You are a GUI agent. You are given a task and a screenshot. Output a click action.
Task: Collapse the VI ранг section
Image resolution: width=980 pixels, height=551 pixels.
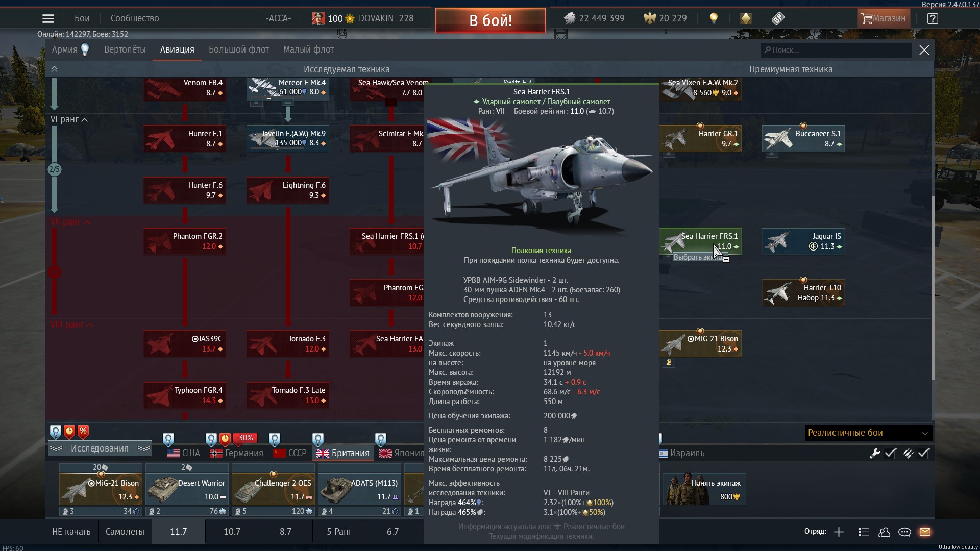click(x=69, y=119)
